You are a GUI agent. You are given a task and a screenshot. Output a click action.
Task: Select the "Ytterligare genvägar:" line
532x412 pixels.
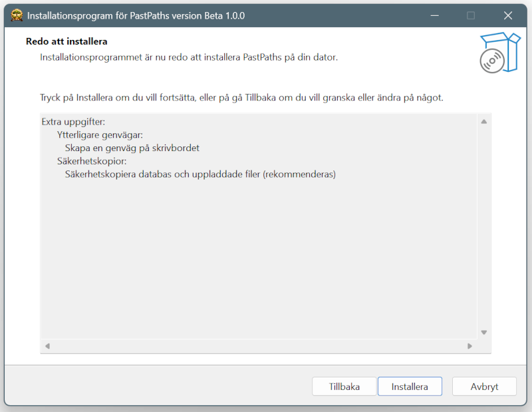coord(100,135)
